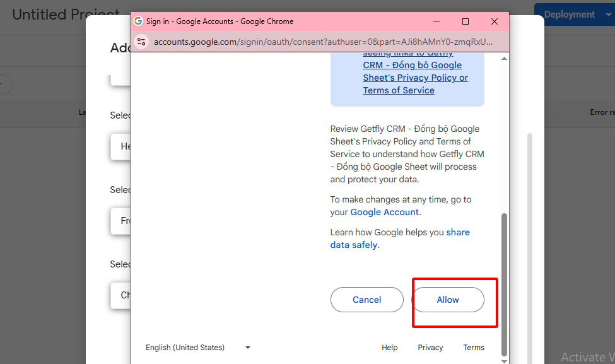Expand the English (United States) language dropdown
This screenshot has height=364, width=615.
pyautogui.click(x=197, y=348)
